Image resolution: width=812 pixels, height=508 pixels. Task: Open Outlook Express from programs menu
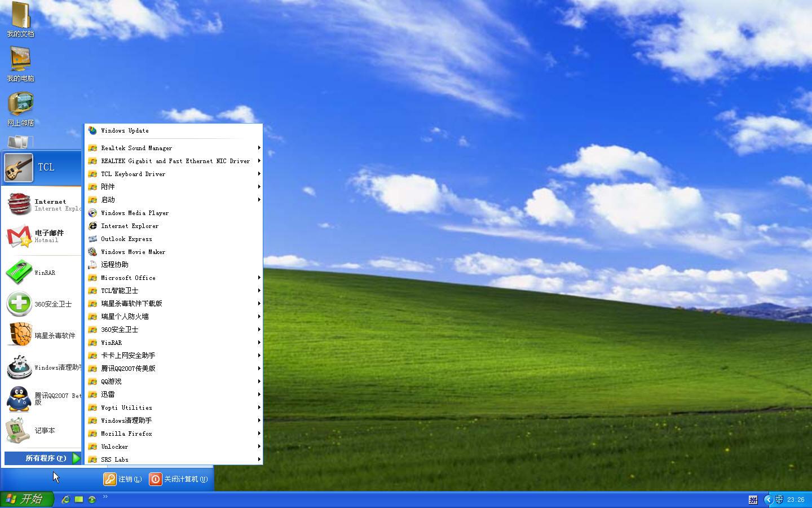[x=126, y=239]
